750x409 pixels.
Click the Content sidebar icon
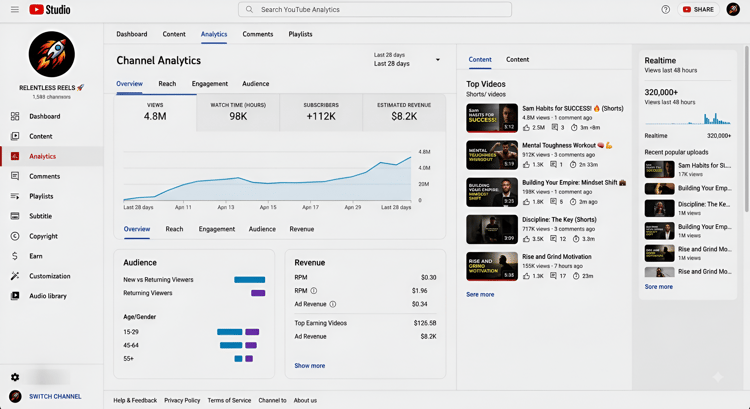coord(15,136)
